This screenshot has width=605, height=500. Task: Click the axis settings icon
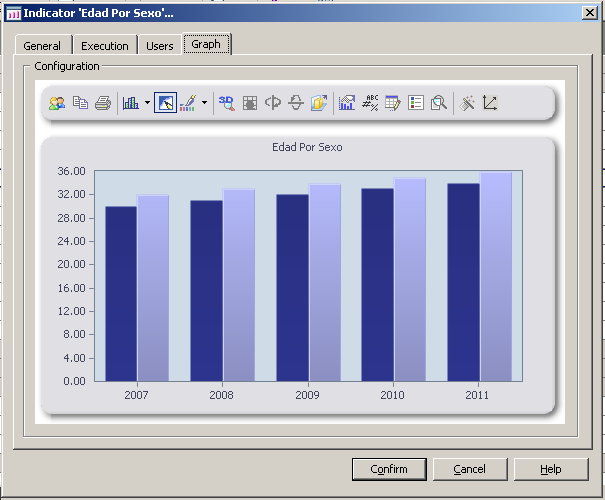pyautogui.click(x=490, y=103)
